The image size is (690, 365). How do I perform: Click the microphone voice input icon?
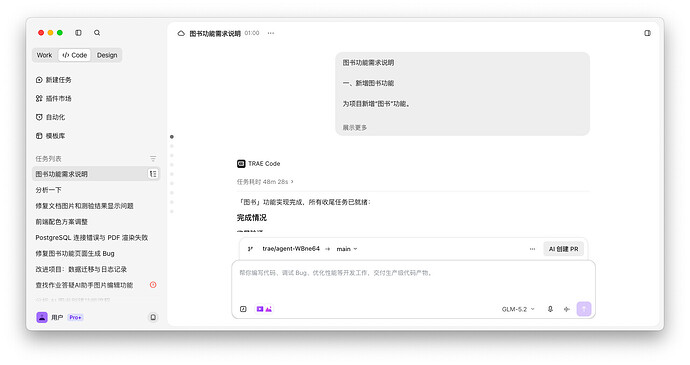click(550, 309)
